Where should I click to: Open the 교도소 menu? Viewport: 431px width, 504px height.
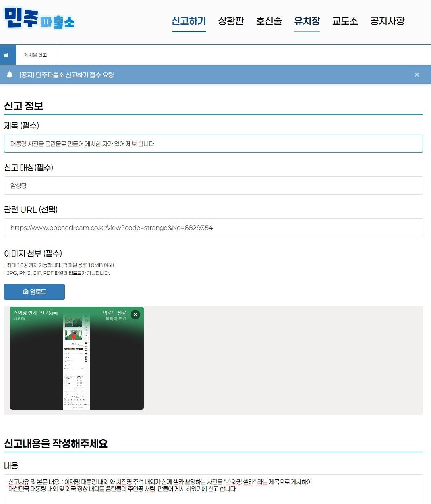coord(345,21)
